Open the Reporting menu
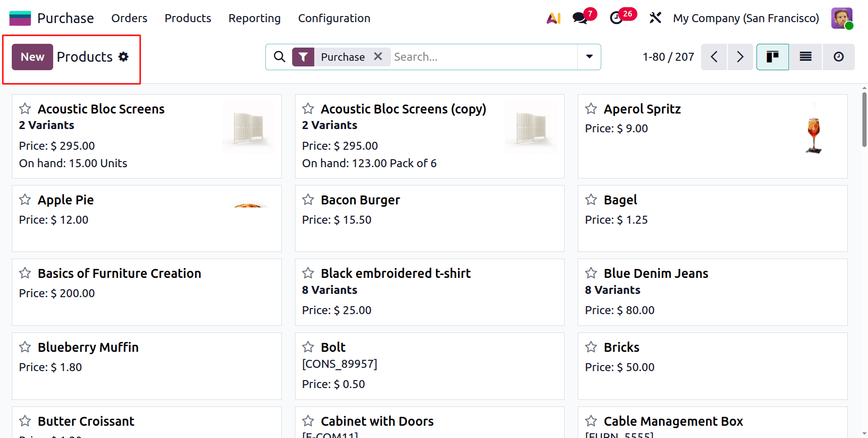This screenshot has width=868, height=438. 254,18
